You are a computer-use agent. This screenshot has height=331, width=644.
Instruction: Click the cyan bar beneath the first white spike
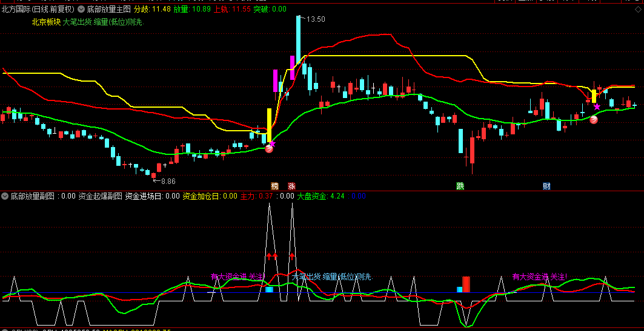click(269, 290)
